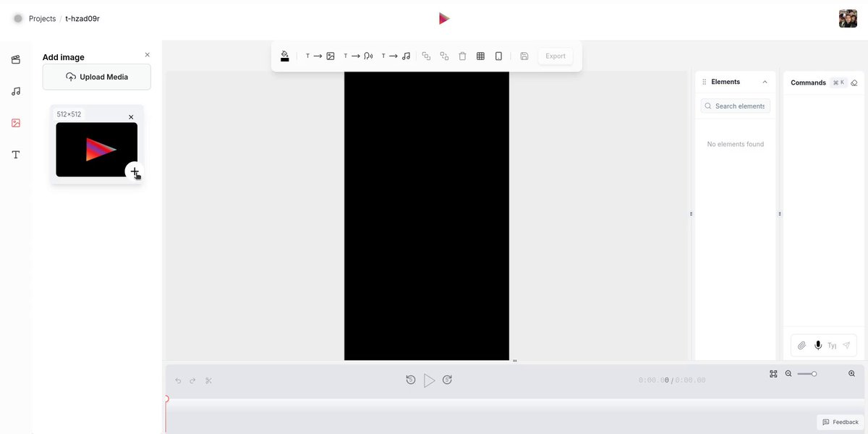Screen dimensions: 868x434
Task: Open the user profile avatar
Action: tap(848, 19)
